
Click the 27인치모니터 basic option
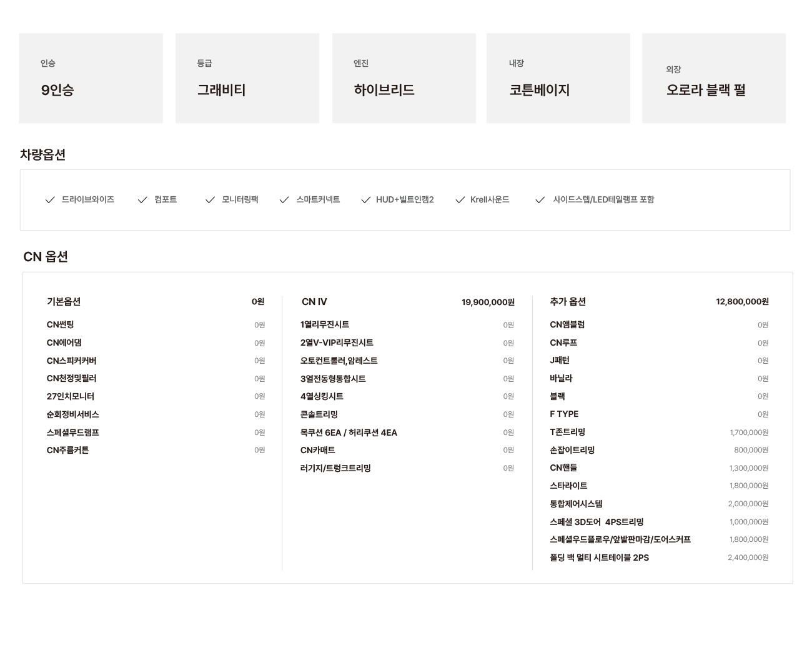pos(71,396)
